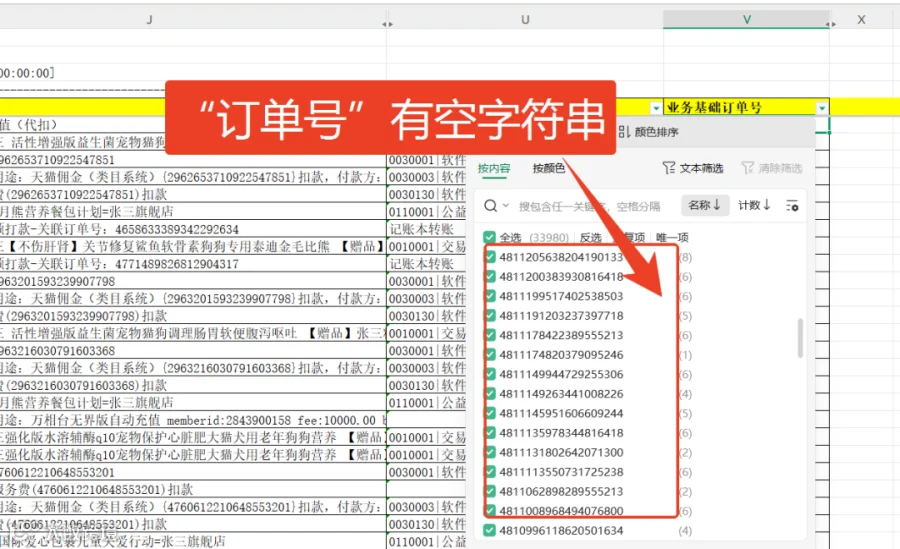Uncheck item 4811199517402538503
This screenshot has height=549, width=900.
click(490, 296)
